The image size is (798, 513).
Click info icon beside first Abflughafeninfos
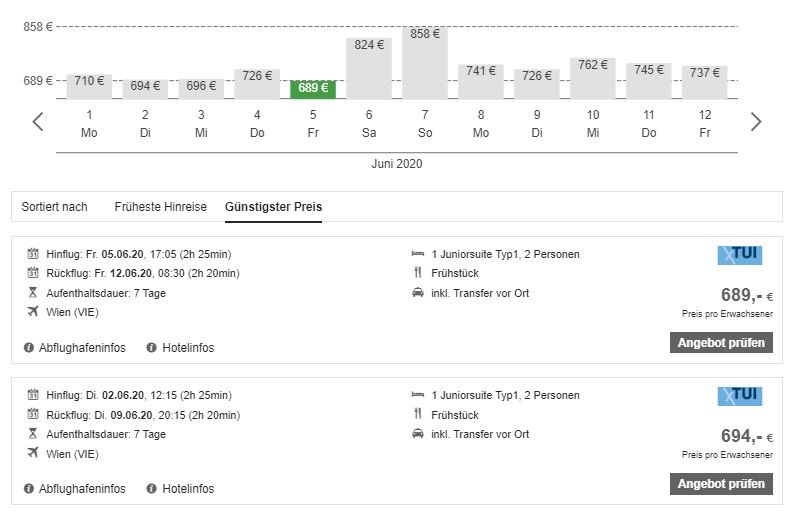point(28,348)
